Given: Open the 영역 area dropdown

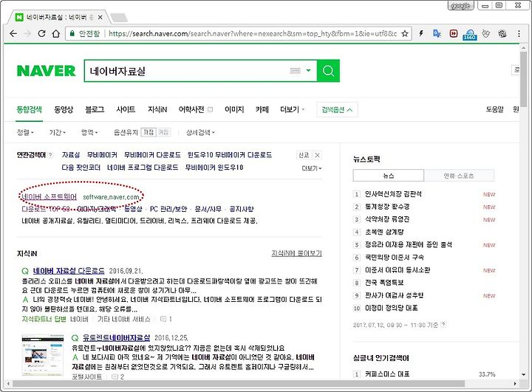Looking at the screenshot, I should point(89,133).
